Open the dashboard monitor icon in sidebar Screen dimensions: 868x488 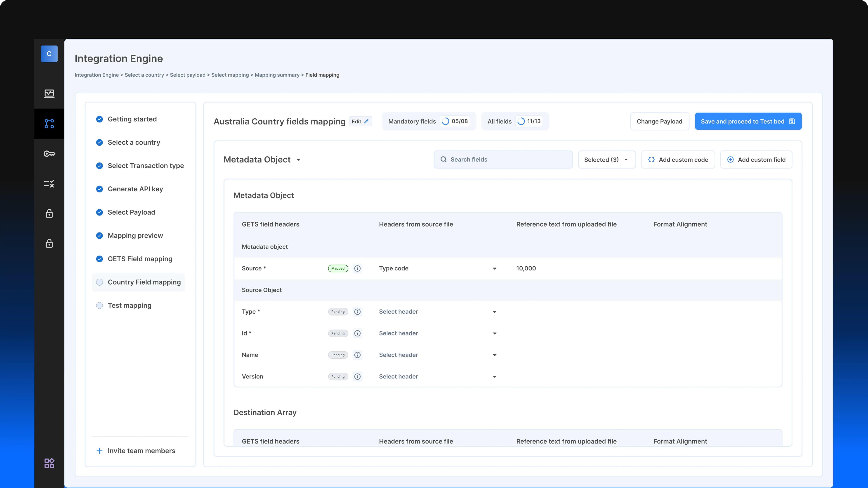(49, 94)
